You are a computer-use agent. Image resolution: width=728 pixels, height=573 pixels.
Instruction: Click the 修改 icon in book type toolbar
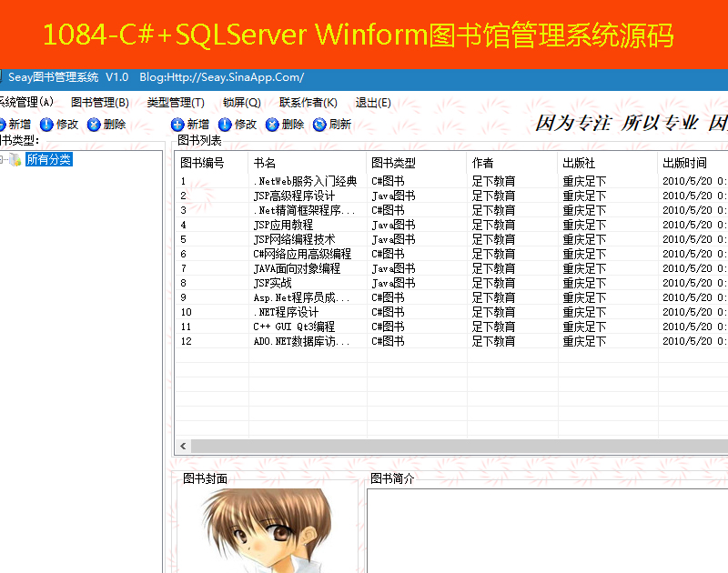click(x=46, y=125)
